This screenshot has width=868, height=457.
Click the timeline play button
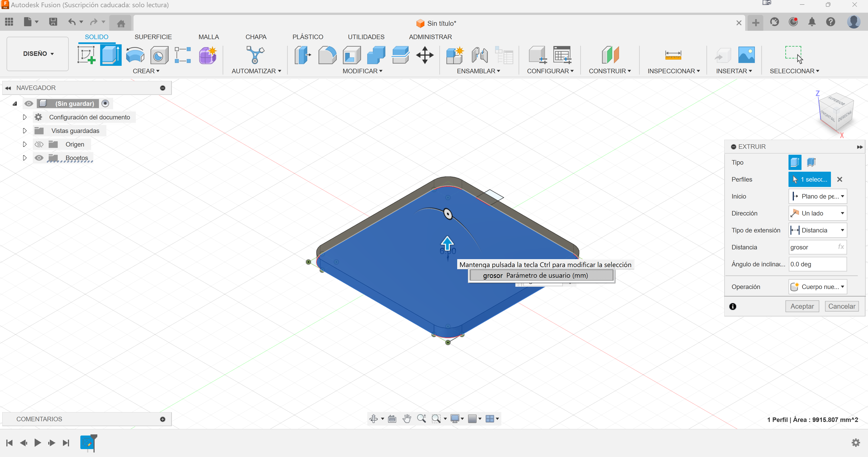pos(38,443)
